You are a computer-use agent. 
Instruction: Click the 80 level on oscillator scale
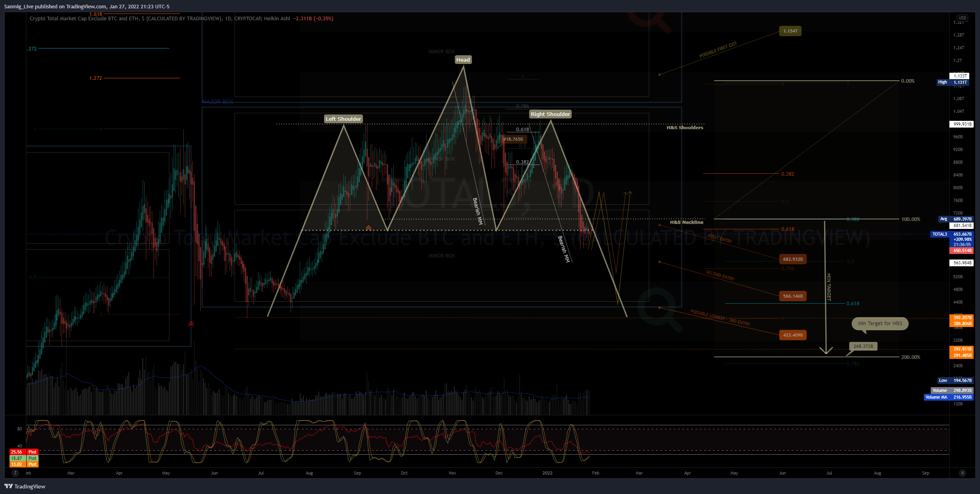click(x=19, y=429)
